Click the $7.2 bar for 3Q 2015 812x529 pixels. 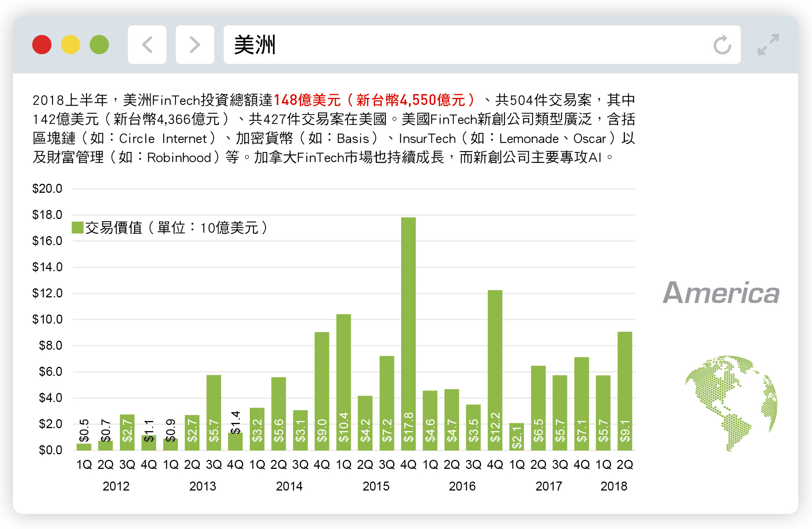[387, 403]
